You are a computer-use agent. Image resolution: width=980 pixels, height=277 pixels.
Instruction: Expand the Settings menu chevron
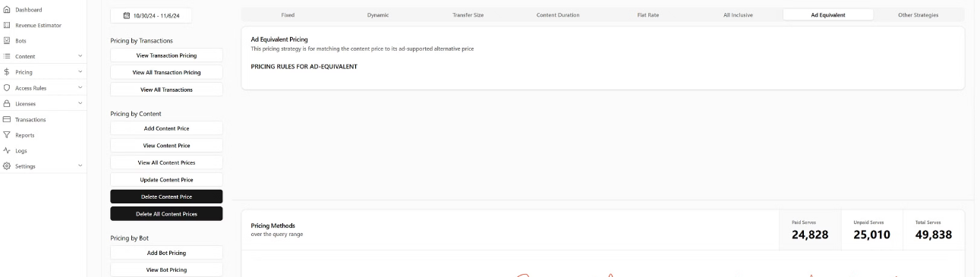click(80, 166)
